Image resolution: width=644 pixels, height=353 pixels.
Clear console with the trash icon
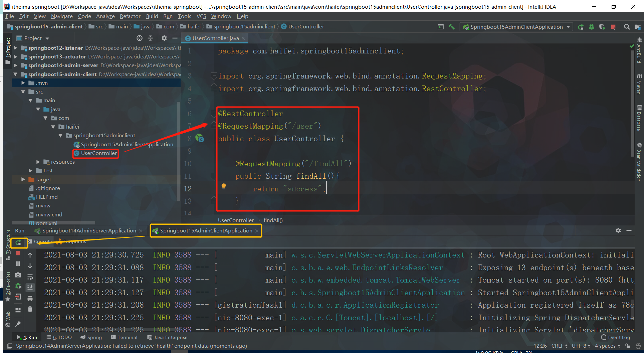point(30,309)
